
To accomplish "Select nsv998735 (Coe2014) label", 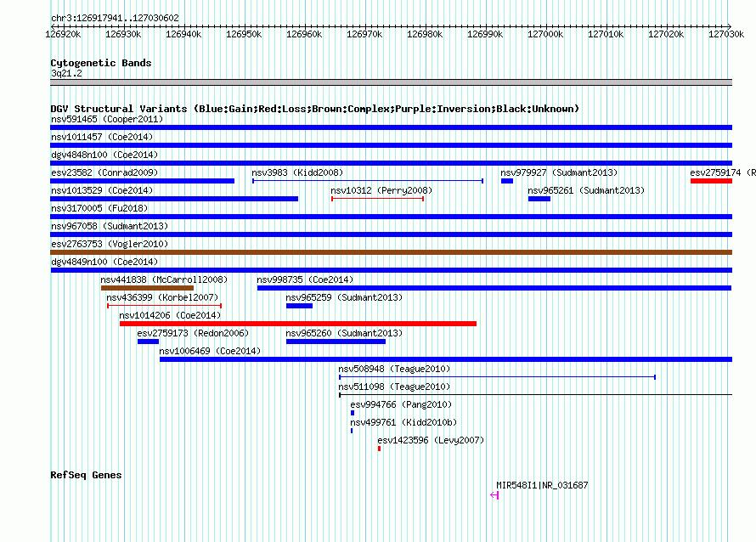I will (x=305, y=279).
